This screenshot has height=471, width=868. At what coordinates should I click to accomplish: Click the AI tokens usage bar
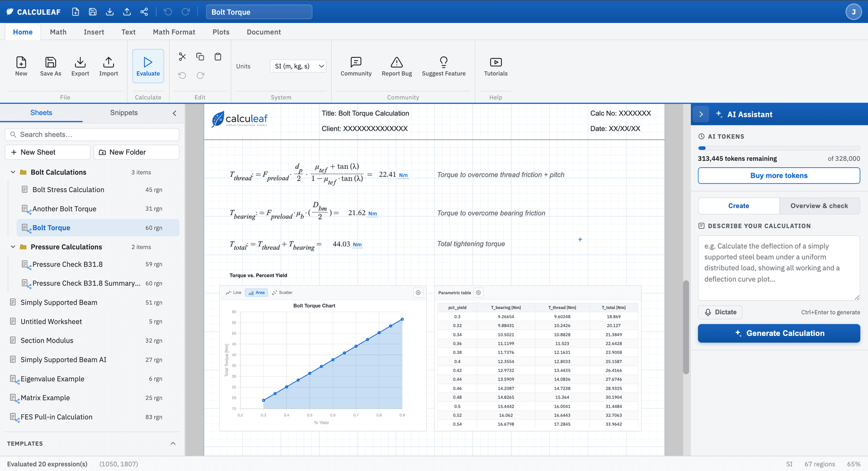(x=779, y=148)
